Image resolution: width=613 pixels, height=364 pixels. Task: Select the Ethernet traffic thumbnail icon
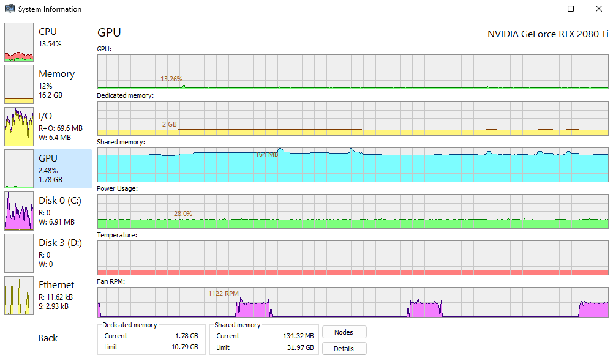pos(19,295)
